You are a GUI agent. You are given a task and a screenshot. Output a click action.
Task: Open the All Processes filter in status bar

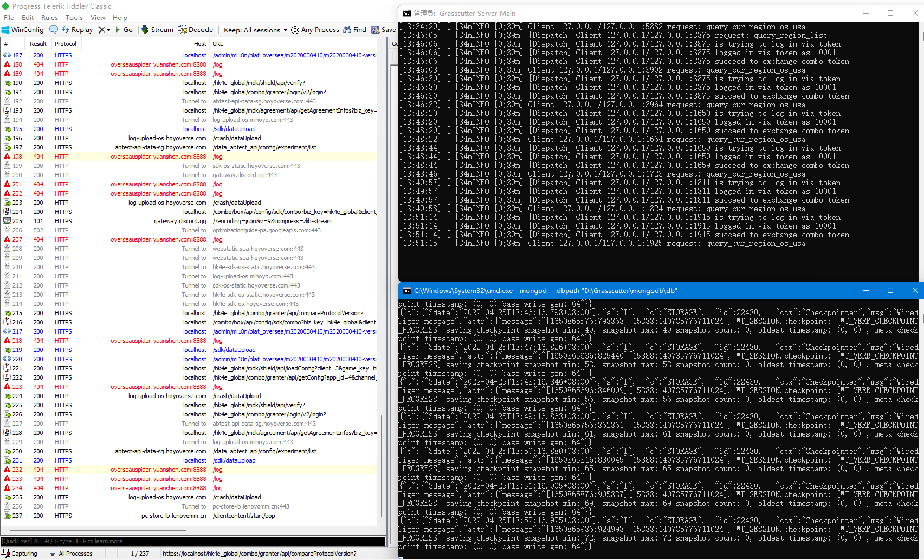[73, 553]
